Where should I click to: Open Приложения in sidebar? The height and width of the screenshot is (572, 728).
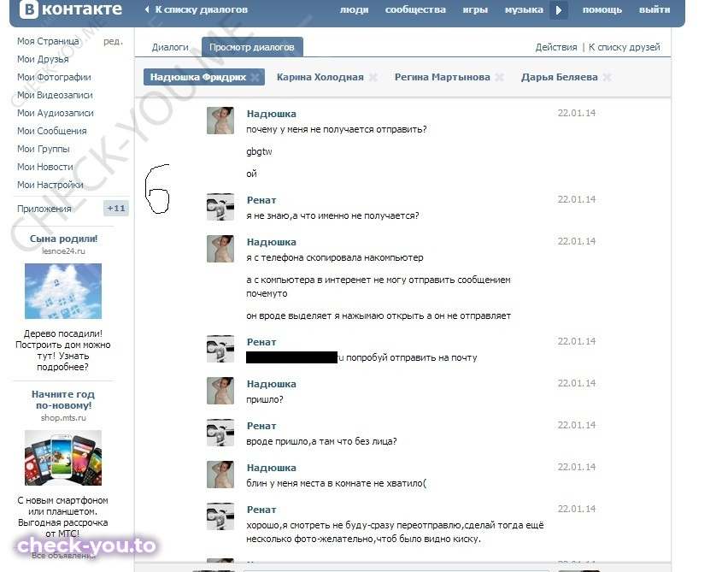tap(44, 209)
